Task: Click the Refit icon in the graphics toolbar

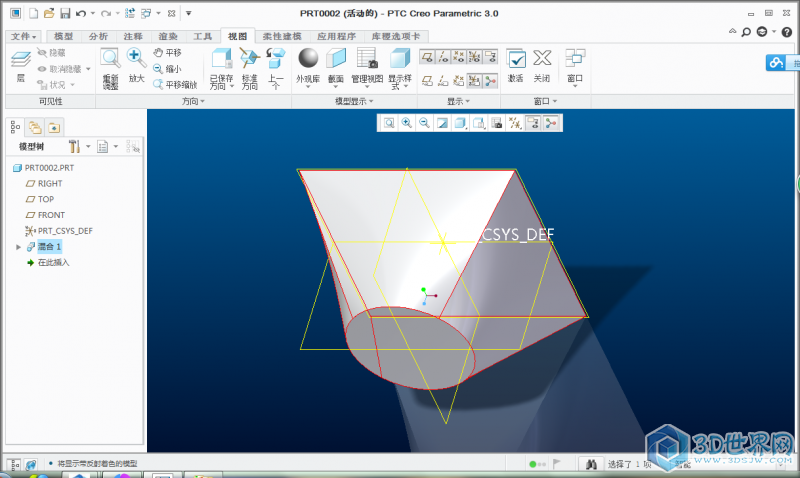Action: pyautogui.click(x=389, y=123)
